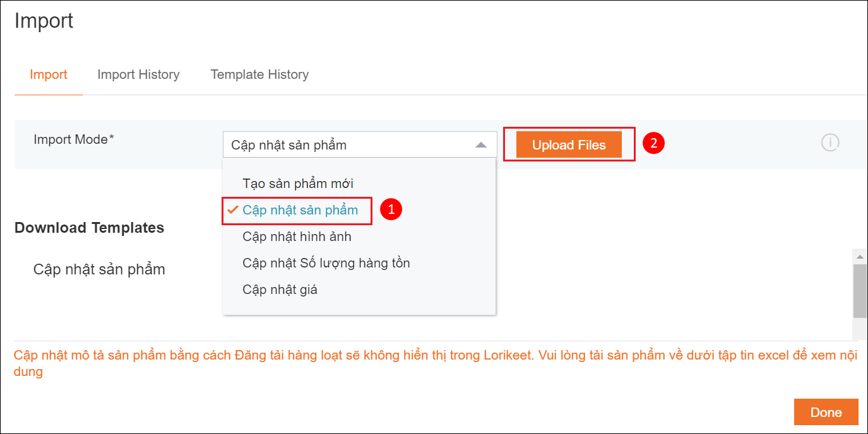The height and width of the screenshot is (434, 868).
Task: Click the Download Templates scrollbar thumb
Action: (x=859, y=290)
